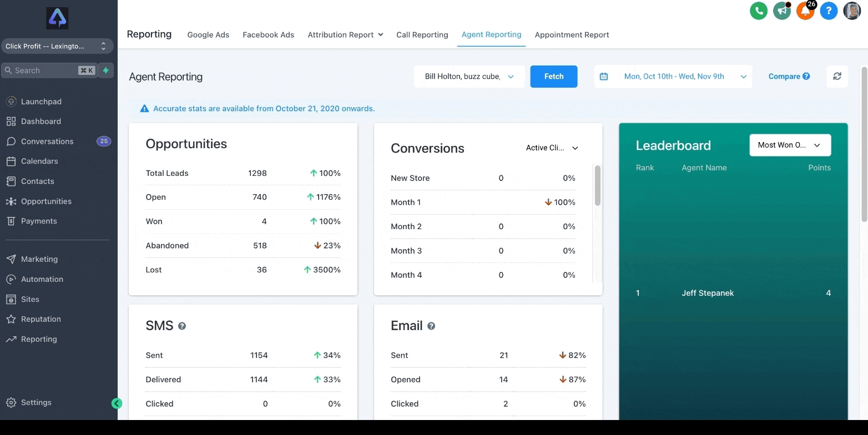
Task: Click the green lightning quick actions icon
Action: point(106,70)
